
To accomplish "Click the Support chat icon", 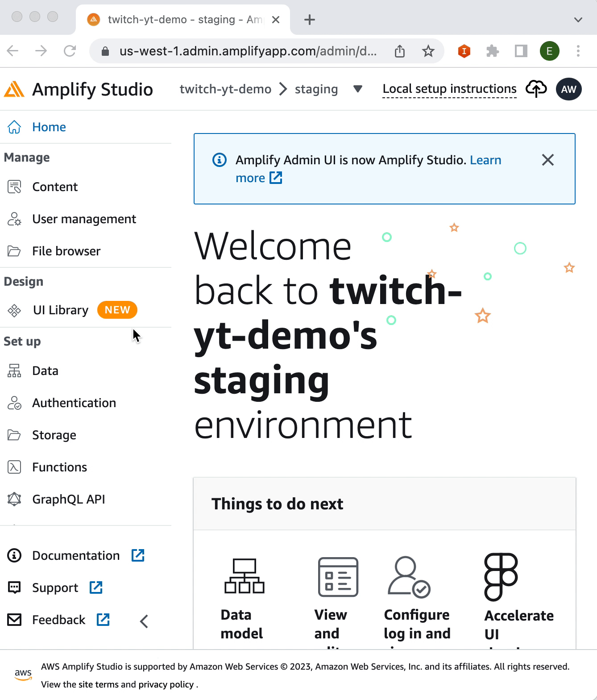I will click(x=14, y=588).
